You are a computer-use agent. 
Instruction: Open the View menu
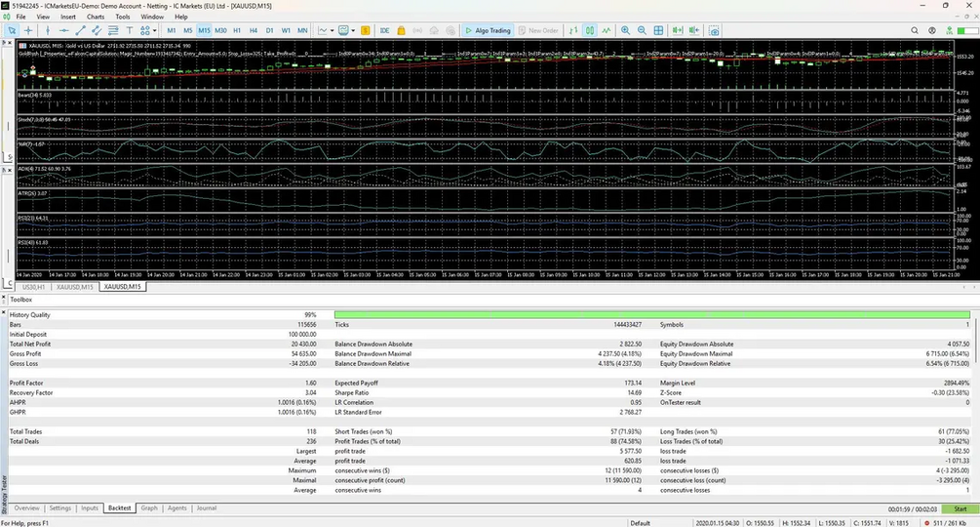tap(43, 17)
